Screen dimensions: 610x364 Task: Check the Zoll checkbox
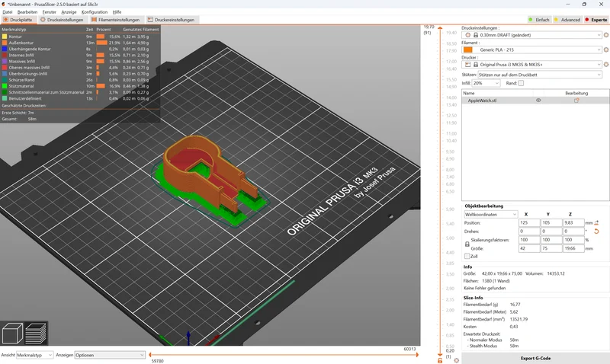pos(467,256)
